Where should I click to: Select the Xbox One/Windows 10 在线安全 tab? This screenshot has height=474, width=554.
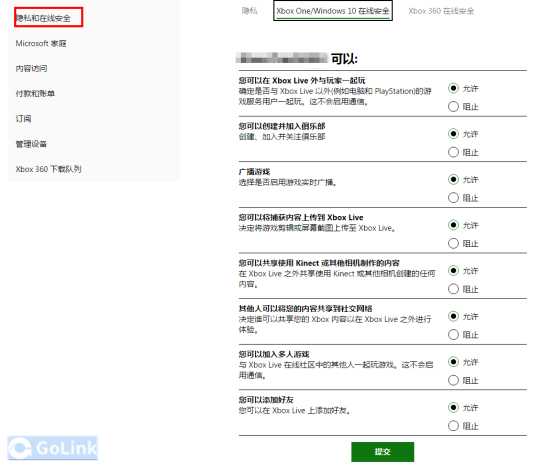coord(333,11)
